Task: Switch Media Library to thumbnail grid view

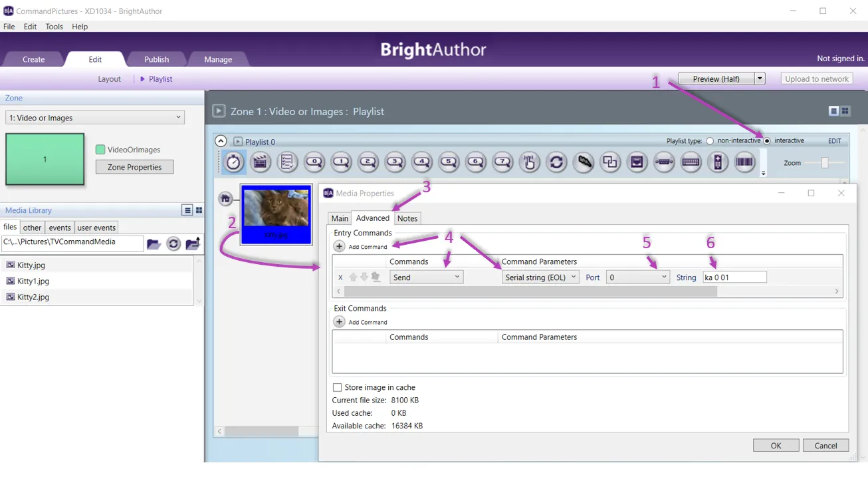Action: coord(199,210)
